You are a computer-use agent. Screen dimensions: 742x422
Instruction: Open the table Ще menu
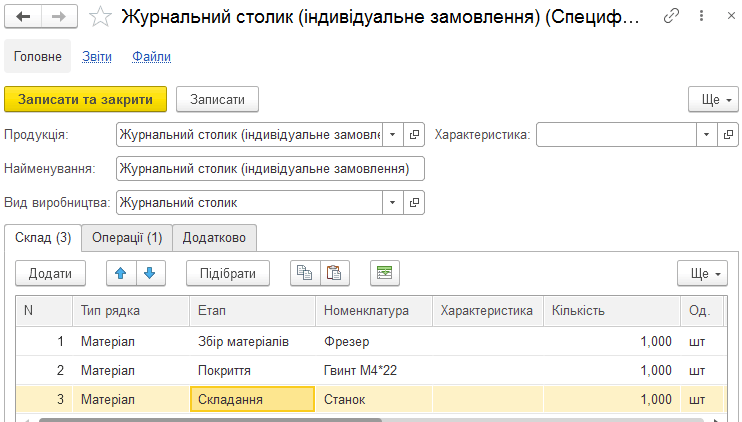click(x=702, y=273)
